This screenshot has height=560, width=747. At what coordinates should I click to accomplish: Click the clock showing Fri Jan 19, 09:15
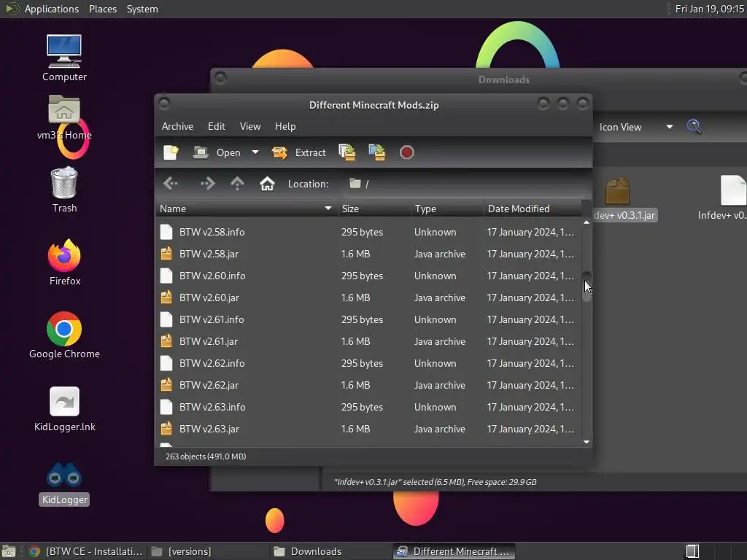tap(709, 9)
